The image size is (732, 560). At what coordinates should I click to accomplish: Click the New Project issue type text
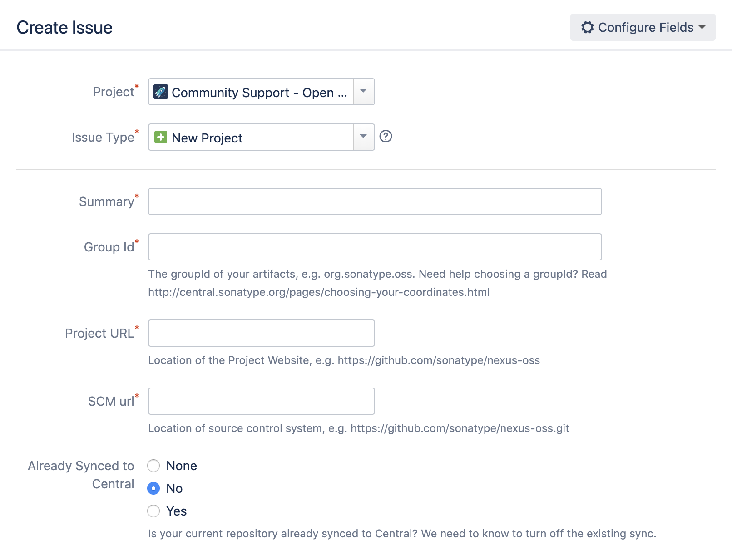207,138
